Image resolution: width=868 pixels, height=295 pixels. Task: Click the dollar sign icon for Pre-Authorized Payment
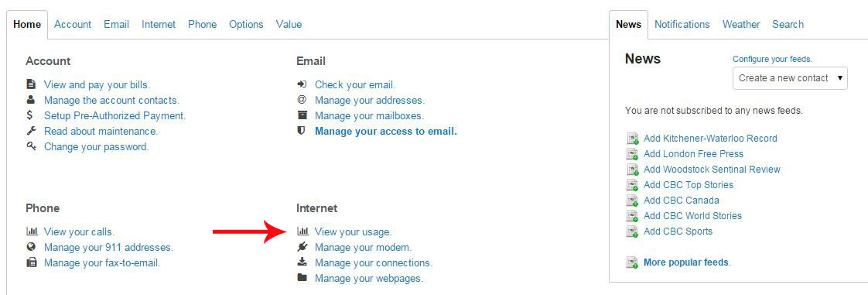(x=31, y=116)
